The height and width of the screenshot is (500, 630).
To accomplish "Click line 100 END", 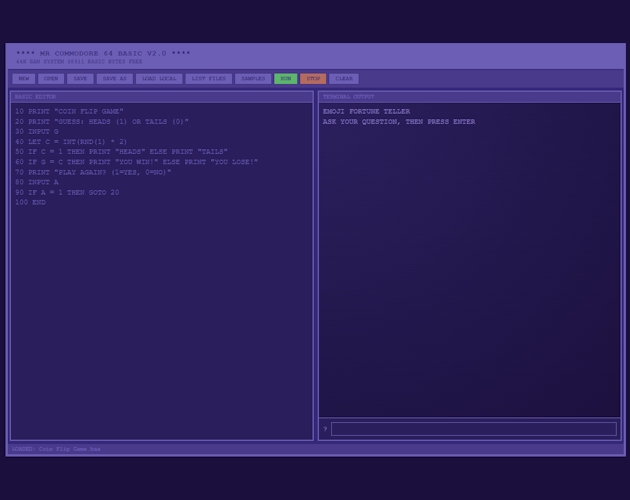I will pos(30,202).
